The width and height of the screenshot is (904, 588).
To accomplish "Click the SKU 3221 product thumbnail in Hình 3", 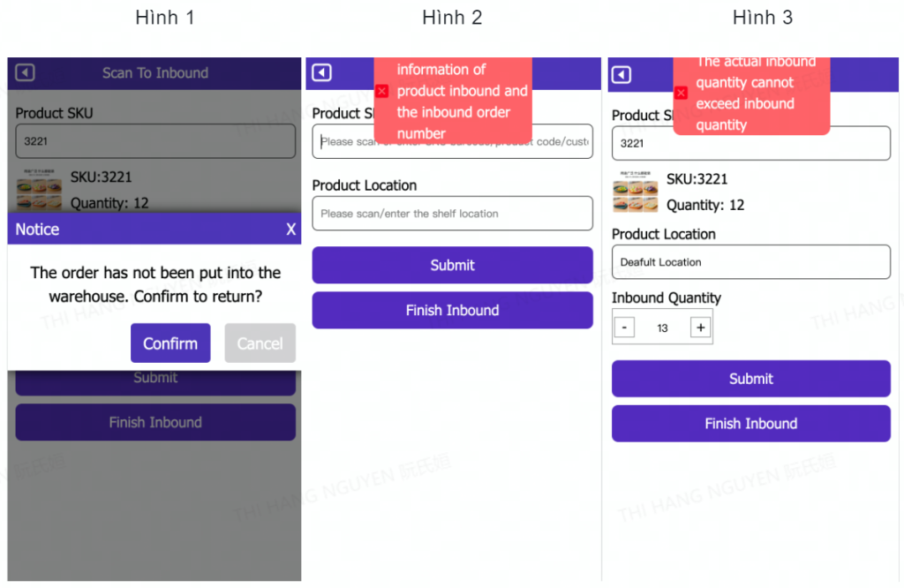I will (636, 192).
